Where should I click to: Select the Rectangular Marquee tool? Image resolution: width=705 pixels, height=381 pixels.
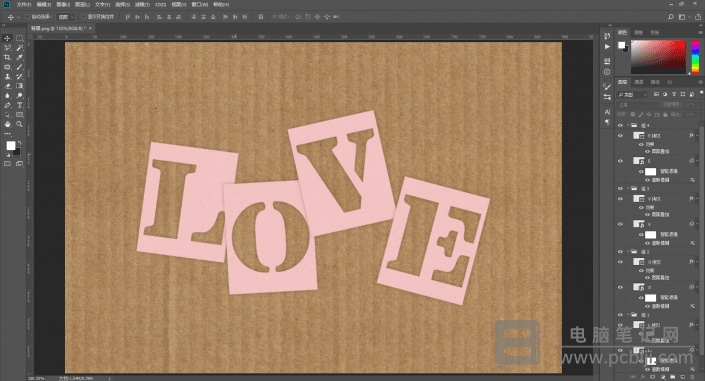tap(19, 38)
